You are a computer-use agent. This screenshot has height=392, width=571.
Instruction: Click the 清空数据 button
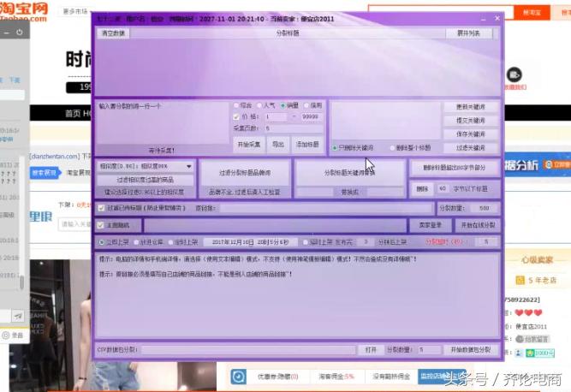[x=113, y=33]
